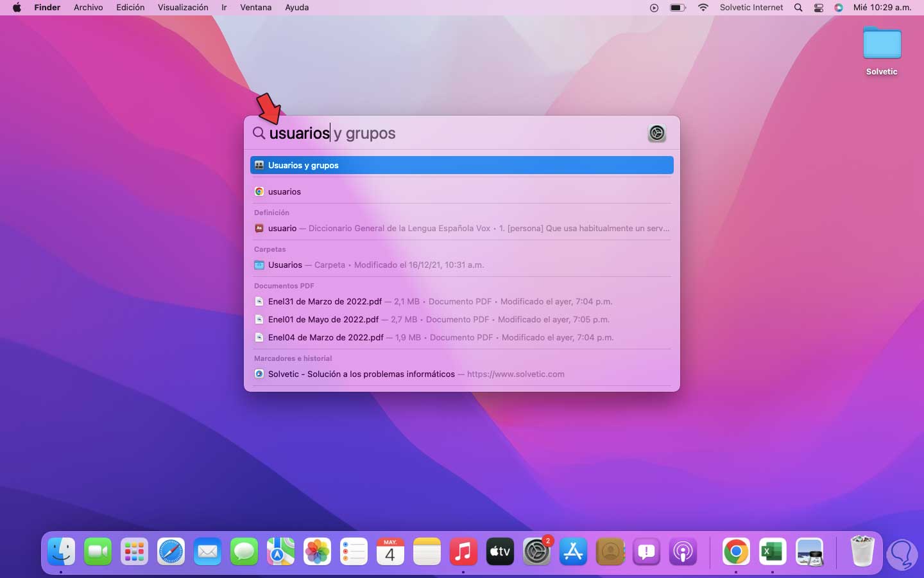Open Feedback Assistant from the Dock
The image size is (924, 578).
tap(646, 551)
